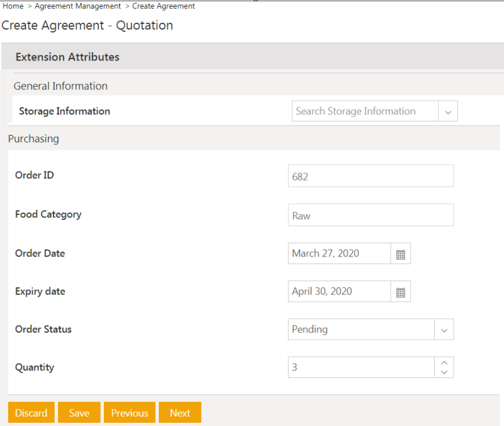
Task: Select the Food Category text field
Action: point(370,216)
